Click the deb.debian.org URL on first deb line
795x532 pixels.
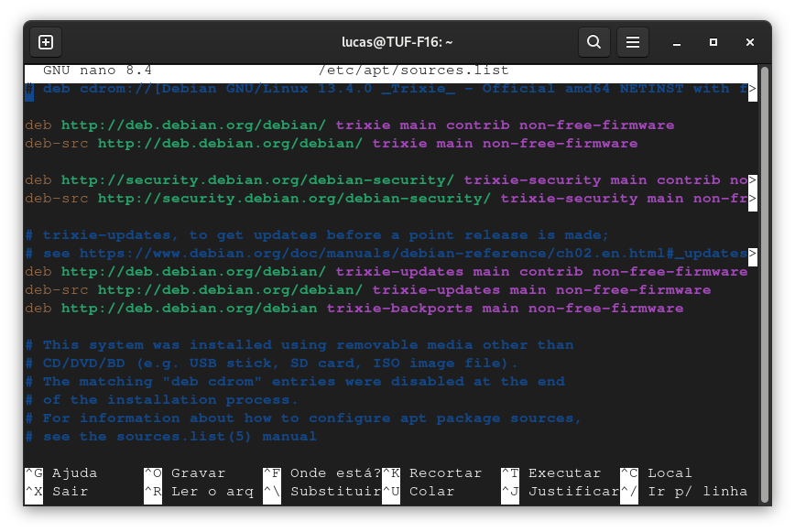pos(193,125)
